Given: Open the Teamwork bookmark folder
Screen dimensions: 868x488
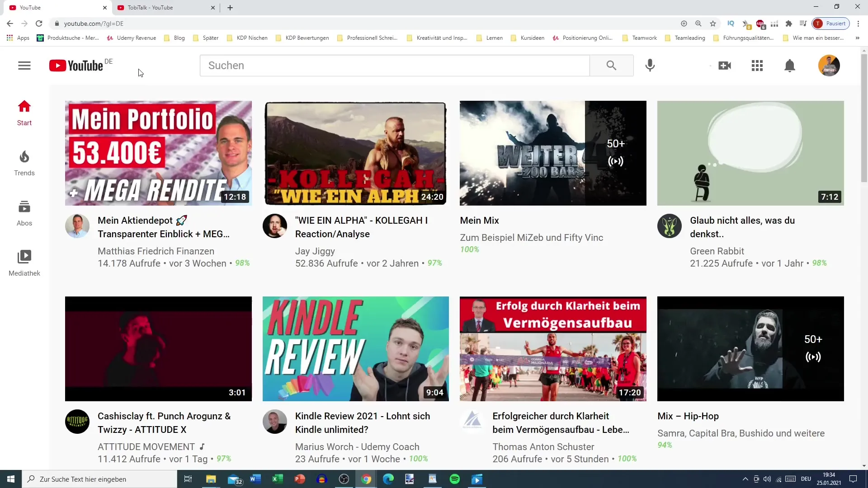Looking at the screenshot, I should coord(640,38).
